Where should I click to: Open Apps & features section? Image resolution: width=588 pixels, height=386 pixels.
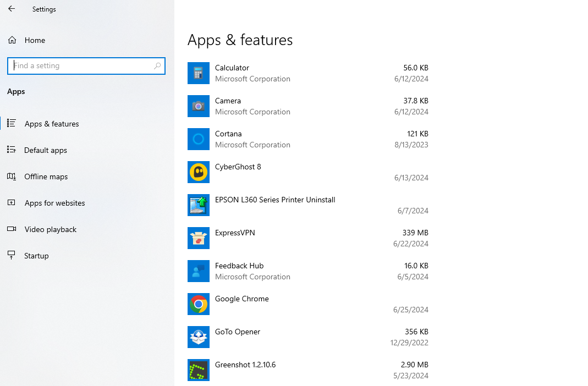pos(52,124)
